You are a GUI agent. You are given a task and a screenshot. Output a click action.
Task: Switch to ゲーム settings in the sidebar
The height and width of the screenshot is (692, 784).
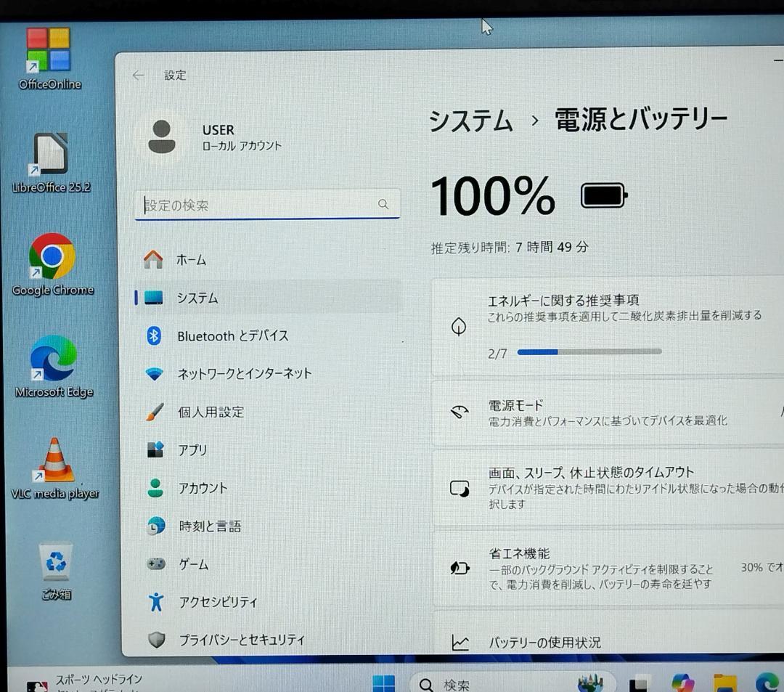193,563
